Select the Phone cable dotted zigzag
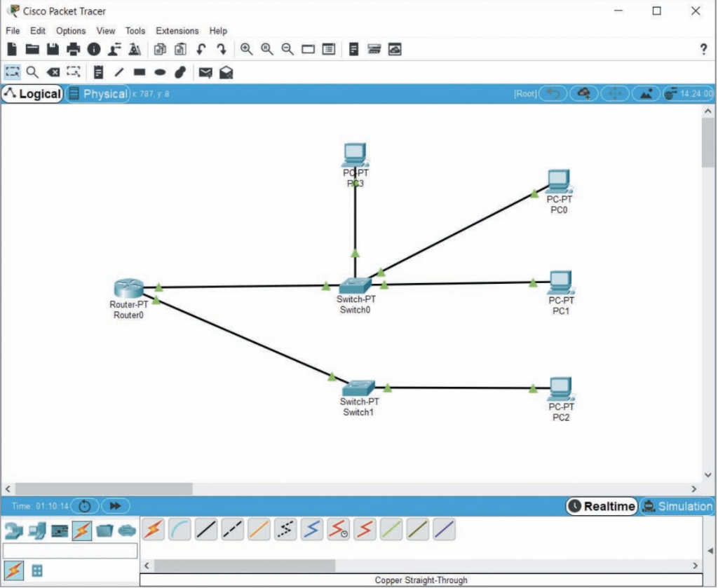718x588 pixels. point(286,529)
